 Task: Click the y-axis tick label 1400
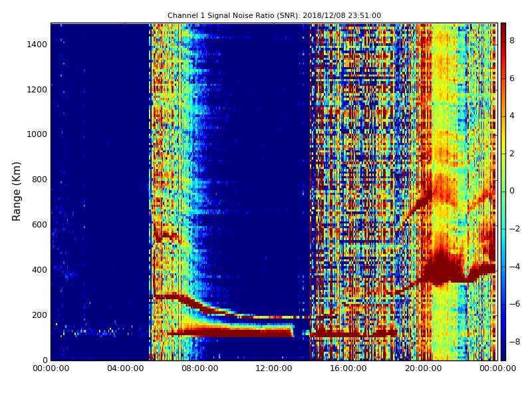click(x=37, y=45)
